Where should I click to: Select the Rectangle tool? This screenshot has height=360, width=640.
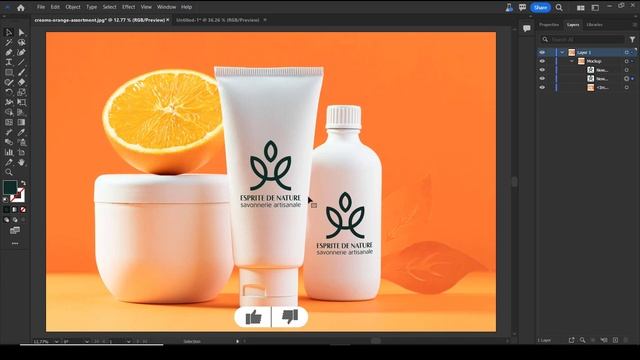coord(9,72)
